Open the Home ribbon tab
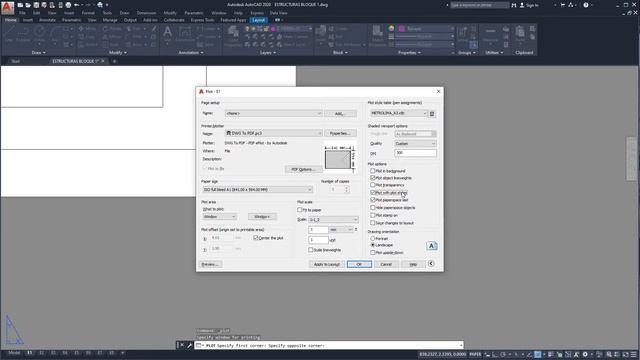The image size is (640, 360). click(x=11, y=20)
